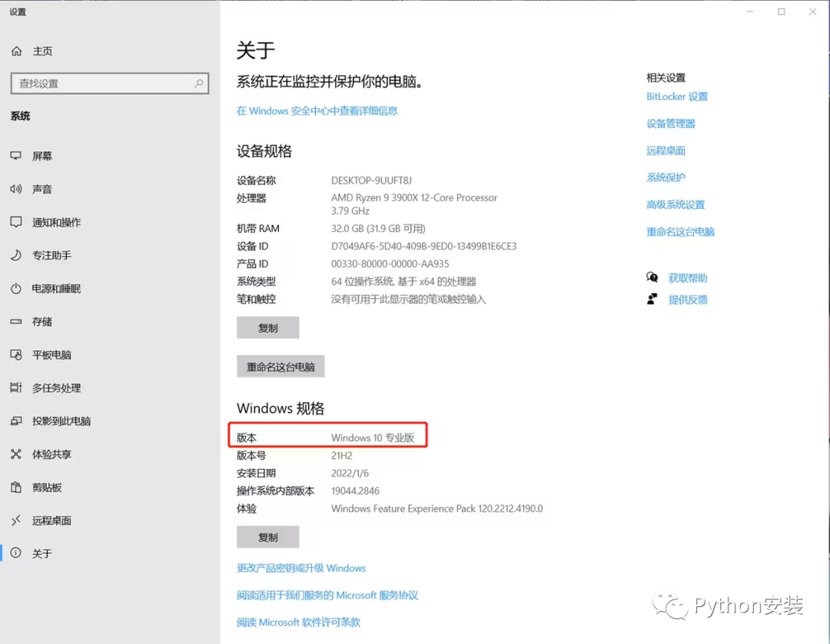Click 提供反馈 link
830x644 pixels.
click(688, 300)
